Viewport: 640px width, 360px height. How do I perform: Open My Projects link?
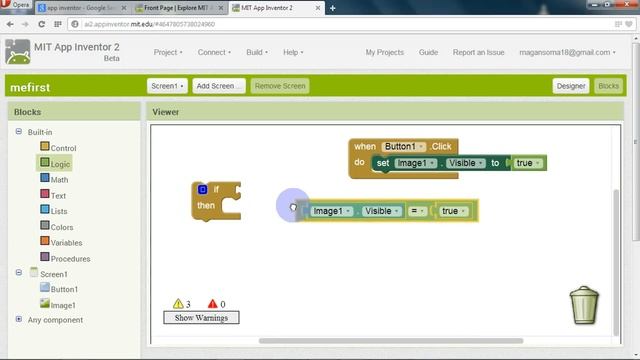click(384, 52)
